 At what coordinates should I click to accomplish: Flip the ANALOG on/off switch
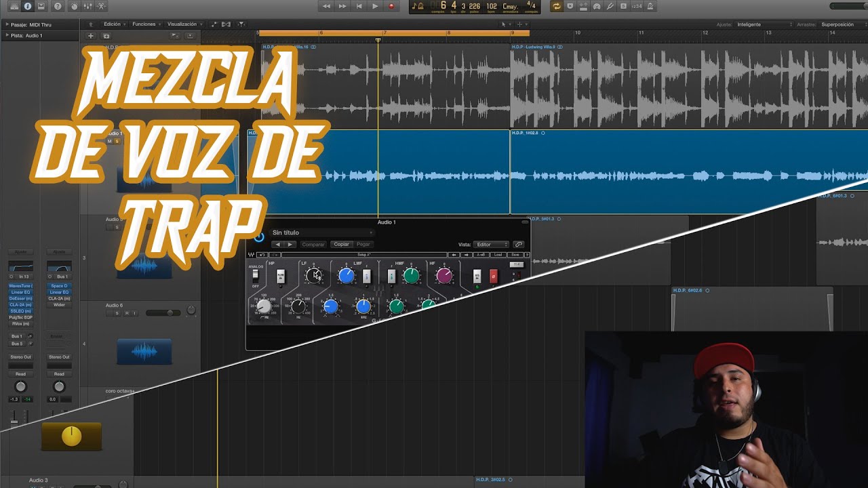[x=255, y=276]
